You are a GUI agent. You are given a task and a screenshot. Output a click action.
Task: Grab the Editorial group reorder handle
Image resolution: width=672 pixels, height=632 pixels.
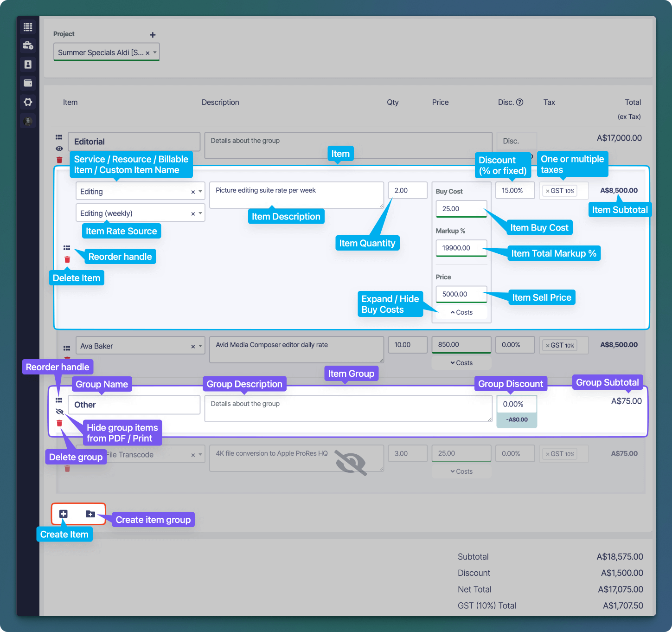point(59,137)
